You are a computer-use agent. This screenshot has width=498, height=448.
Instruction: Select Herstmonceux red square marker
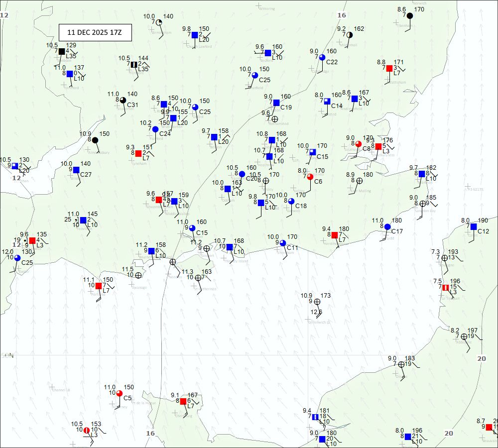click(335, 235)
